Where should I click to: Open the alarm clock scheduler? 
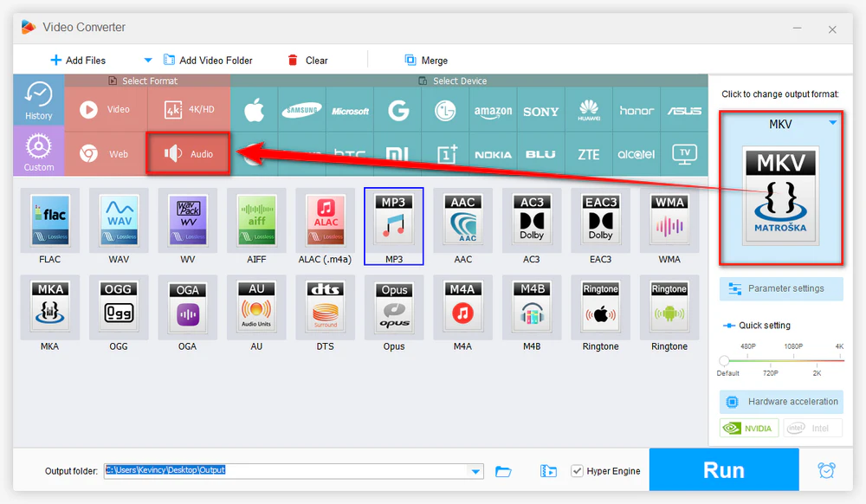pos(826,470)
